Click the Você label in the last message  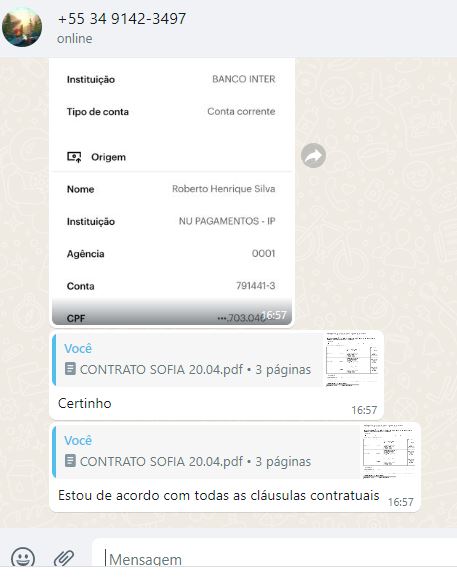click(78, 440)
